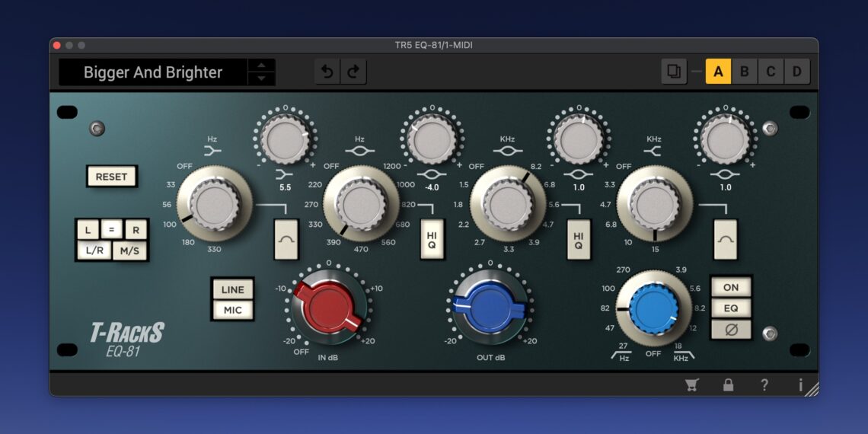Switch to preset slot B

tap(745, 72)
